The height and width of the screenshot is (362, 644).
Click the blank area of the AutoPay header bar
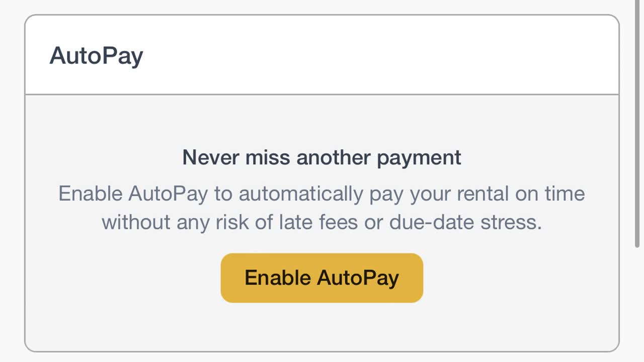tap(382, 55)
